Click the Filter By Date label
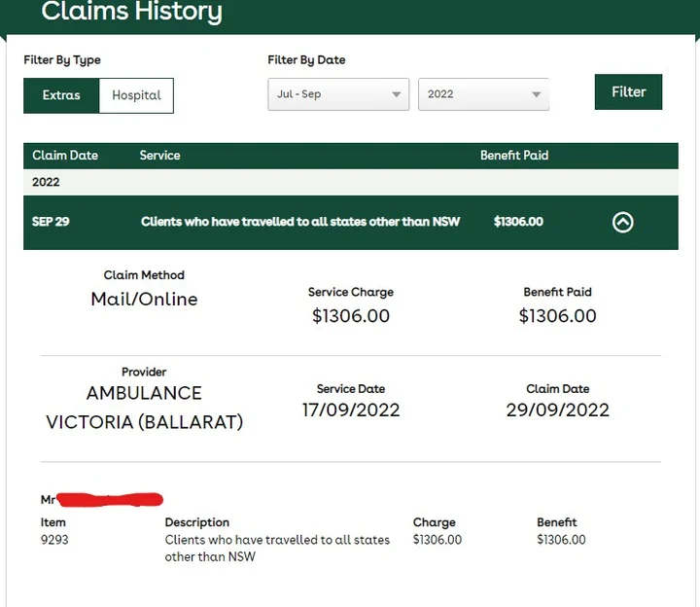 [x=306, y=60]
